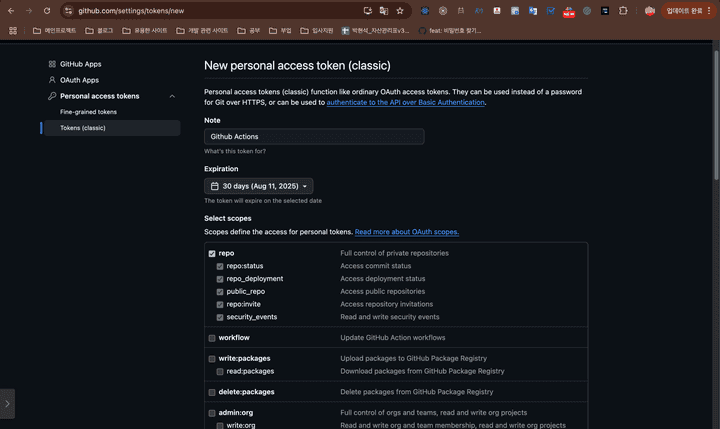Uncheck the repo scope checkbox

click(x=212, y=254)
